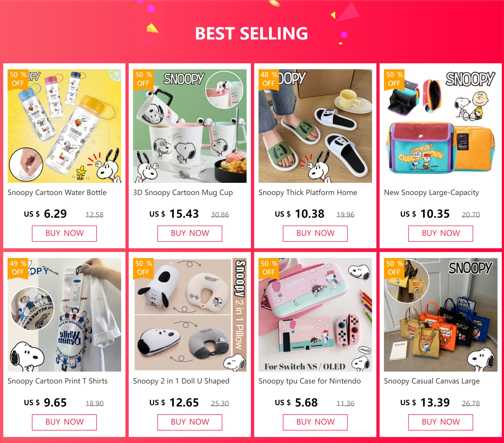View the Nintendo Switch Snoopy case image
This screenshot has height=443, width=504.
pyautogui.click(x=315, y=315)
